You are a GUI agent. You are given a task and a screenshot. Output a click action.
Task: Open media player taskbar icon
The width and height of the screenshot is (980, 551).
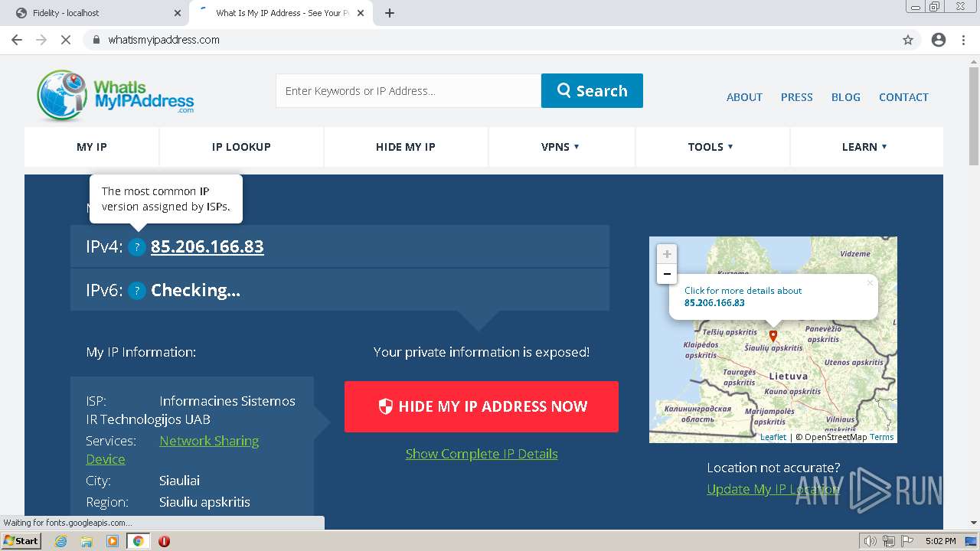[x=113, y=541]
